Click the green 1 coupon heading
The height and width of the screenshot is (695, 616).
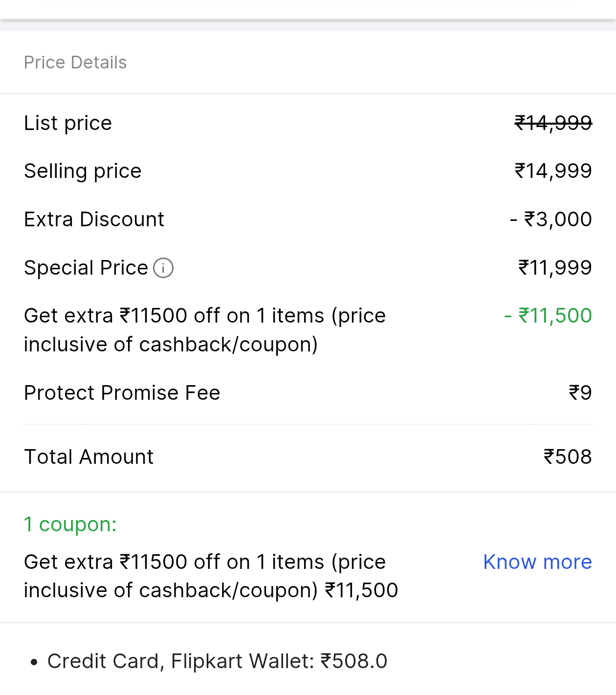tap(70, 524)
